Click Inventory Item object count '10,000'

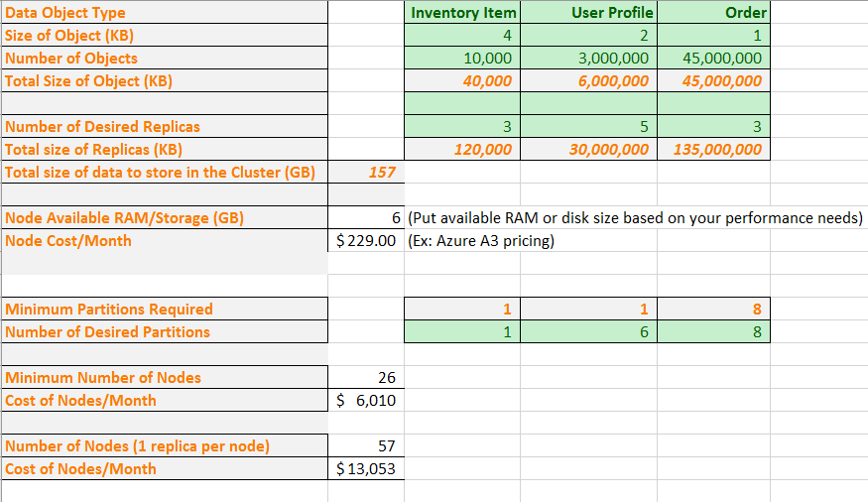462,59
